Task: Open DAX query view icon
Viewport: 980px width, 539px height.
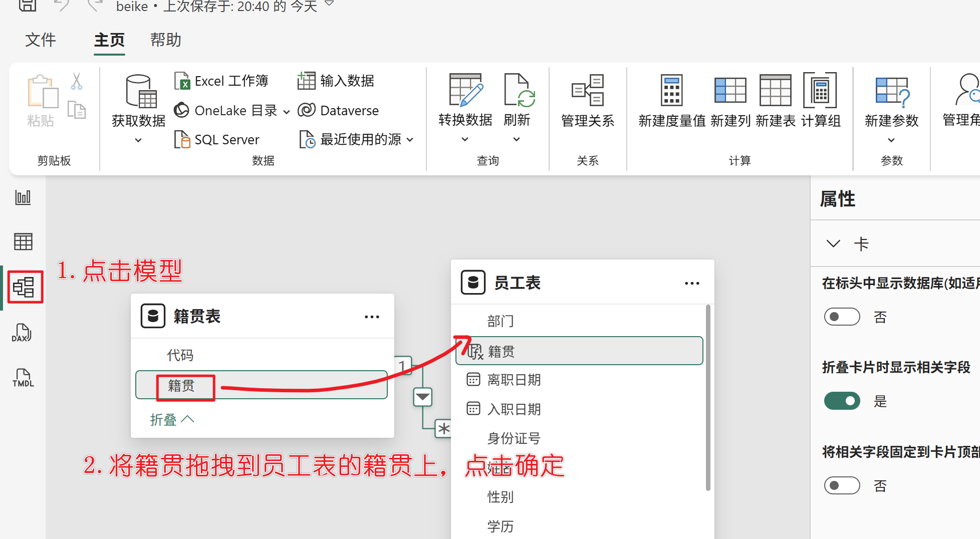Action: point(22,333)
